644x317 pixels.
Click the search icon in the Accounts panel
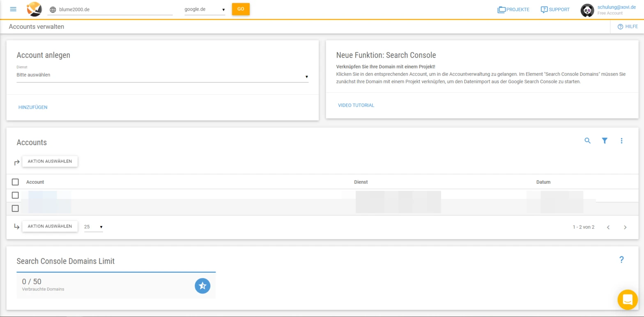point(588,141)
